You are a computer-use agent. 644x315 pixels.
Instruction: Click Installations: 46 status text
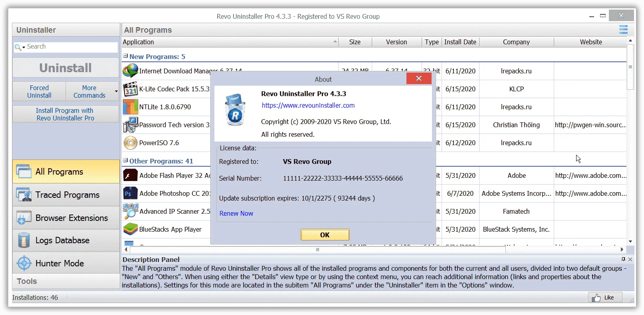click(35, 297)
